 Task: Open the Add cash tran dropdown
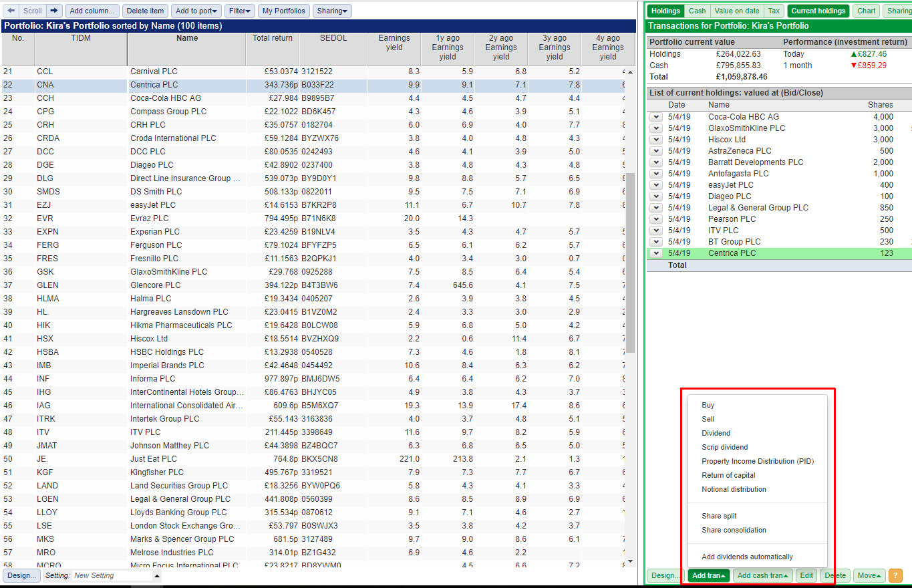click(x=762, y=575)
